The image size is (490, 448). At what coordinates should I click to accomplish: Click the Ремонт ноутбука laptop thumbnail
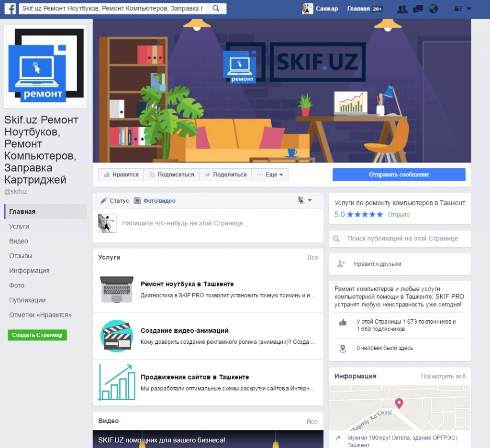(117, 289)
